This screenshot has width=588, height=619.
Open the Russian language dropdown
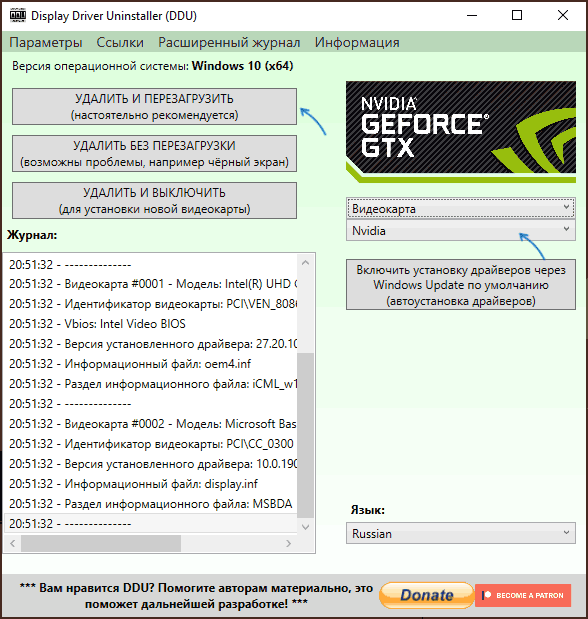[461, 533]
